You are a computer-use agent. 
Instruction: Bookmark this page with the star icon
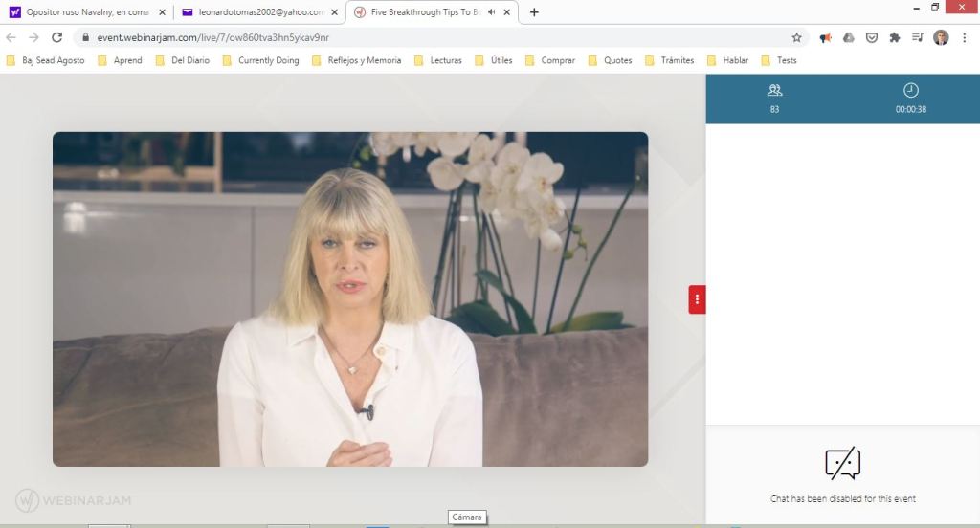coord(796,37)
